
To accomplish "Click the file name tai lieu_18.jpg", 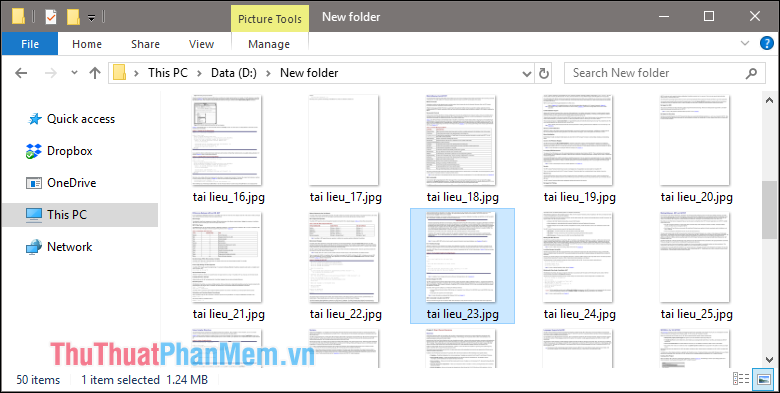I will 463,197.
